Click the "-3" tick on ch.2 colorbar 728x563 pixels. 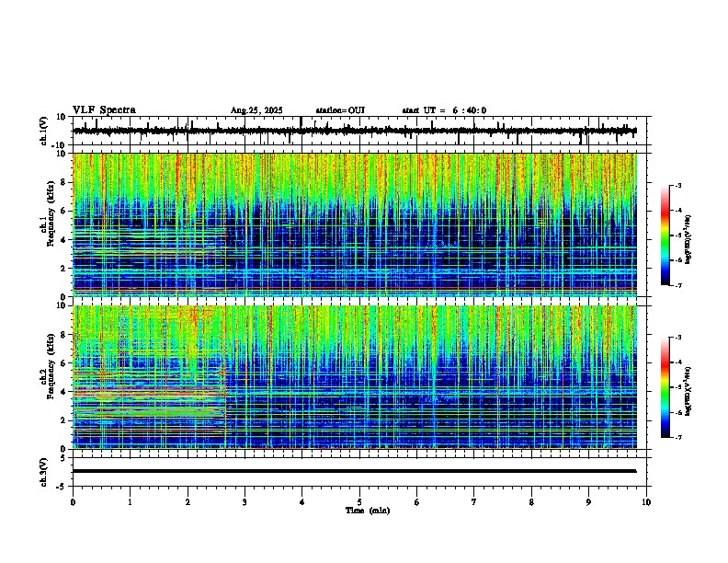tap(677, 338)
